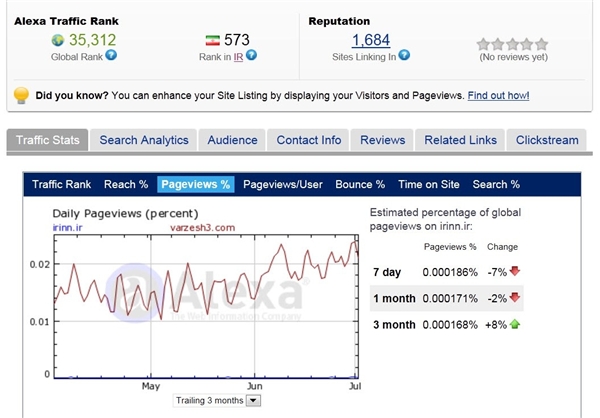Viewport: 600px width, 418px height.
Task: Click the varzesh3.com chart legend label
Action: (x=202, y=228)
